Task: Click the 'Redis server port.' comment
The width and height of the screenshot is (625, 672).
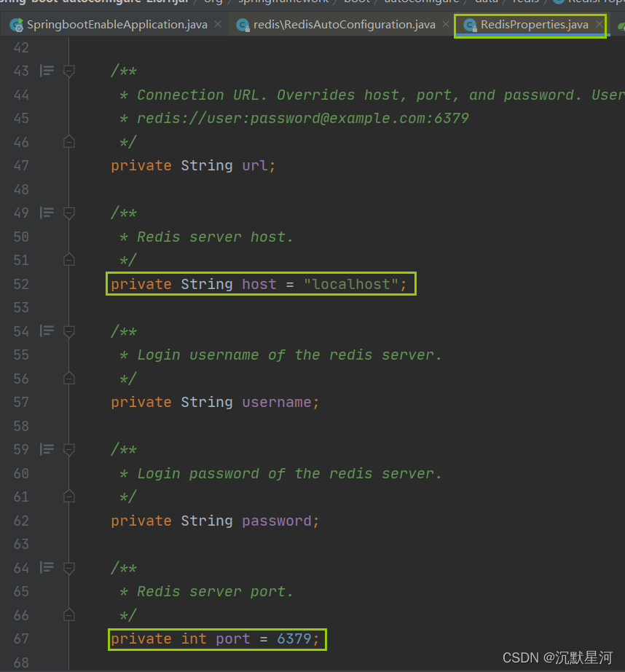Action: [x=215, y=591]
